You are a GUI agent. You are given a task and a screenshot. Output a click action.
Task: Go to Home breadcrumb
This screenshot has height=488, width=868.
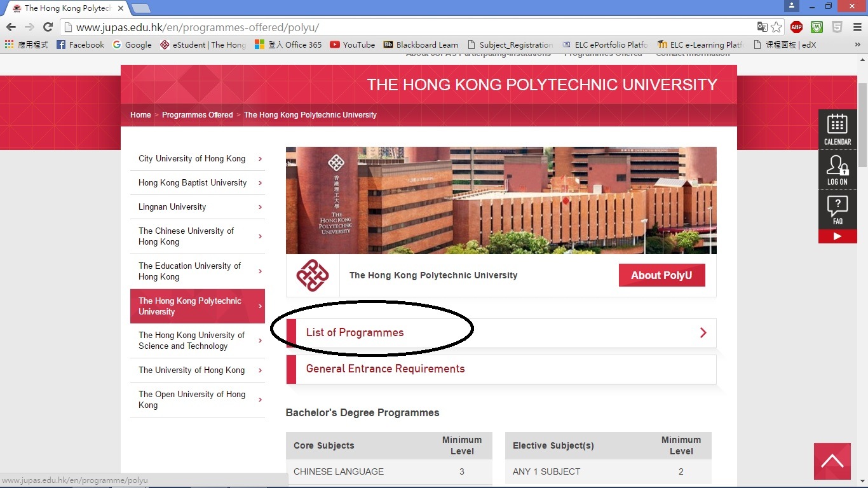[x=140, y=115]
